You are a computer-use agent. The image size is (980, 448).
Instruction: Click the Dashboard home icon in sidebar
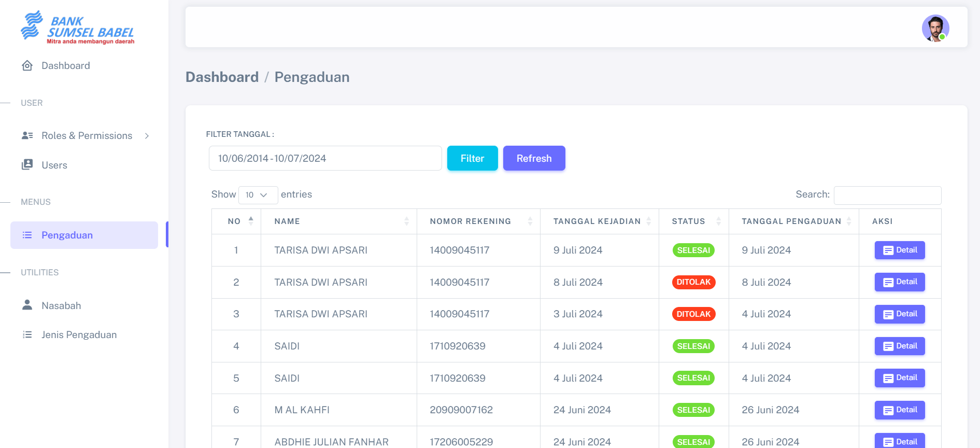click(x=27, y=66)
